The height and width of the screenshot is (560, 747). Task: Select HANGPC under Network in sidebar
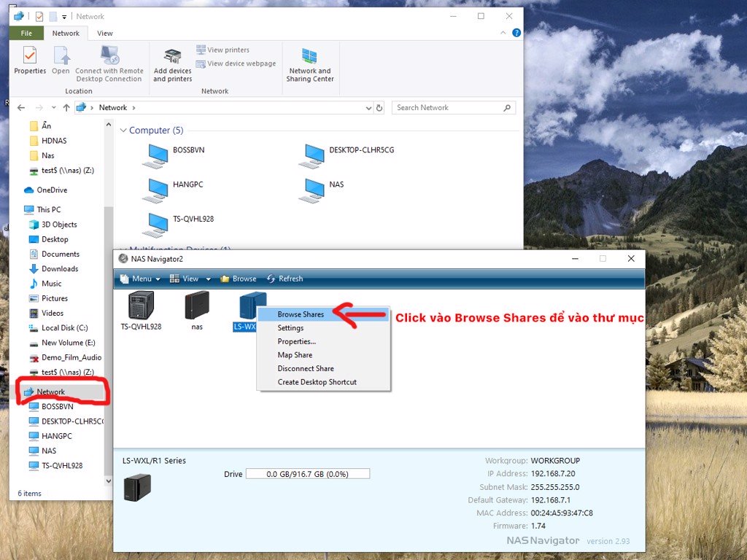tap(50, 436)
